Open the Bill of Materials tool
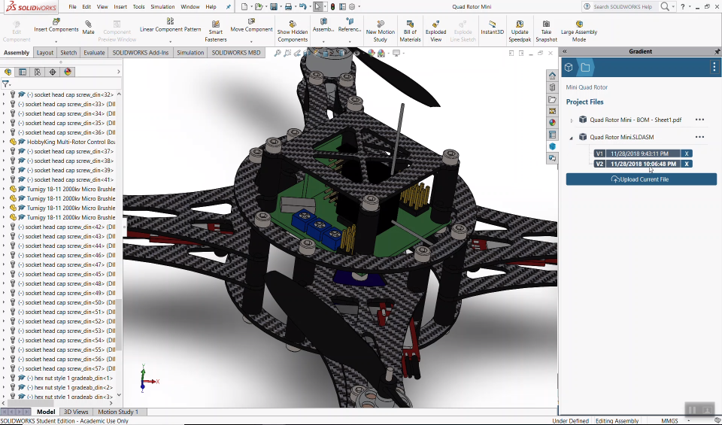The height and width of the screenshot is (425, 722). click(x=410, y=31)
